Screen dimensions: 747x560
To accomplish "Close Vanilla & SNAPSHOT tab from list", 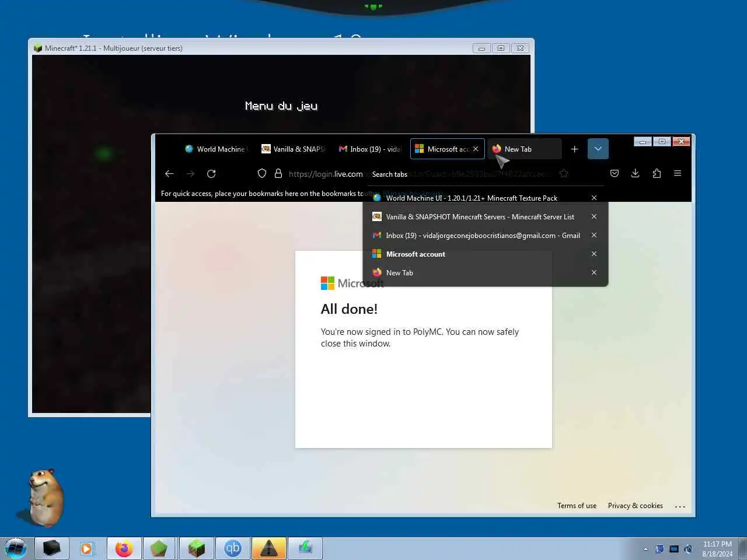I will point(594,216).
